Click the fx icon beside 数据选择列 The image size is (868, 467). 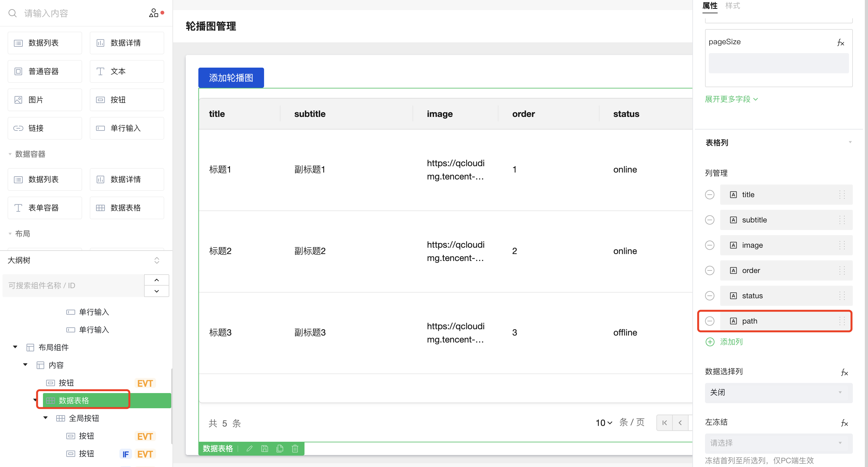844,372
